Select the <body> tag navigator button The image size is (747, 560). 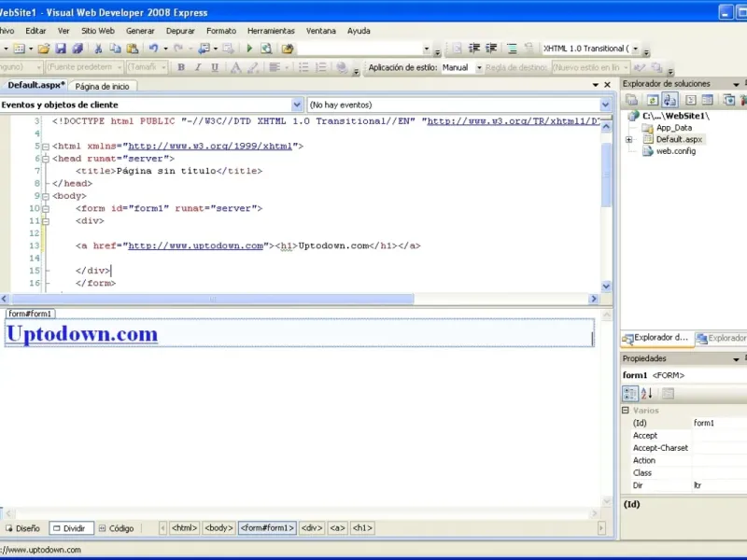coord(218,528)
